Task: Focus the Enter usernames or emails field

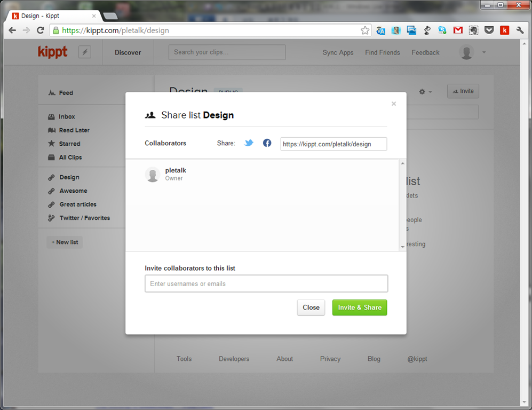Action: point(266,283)
